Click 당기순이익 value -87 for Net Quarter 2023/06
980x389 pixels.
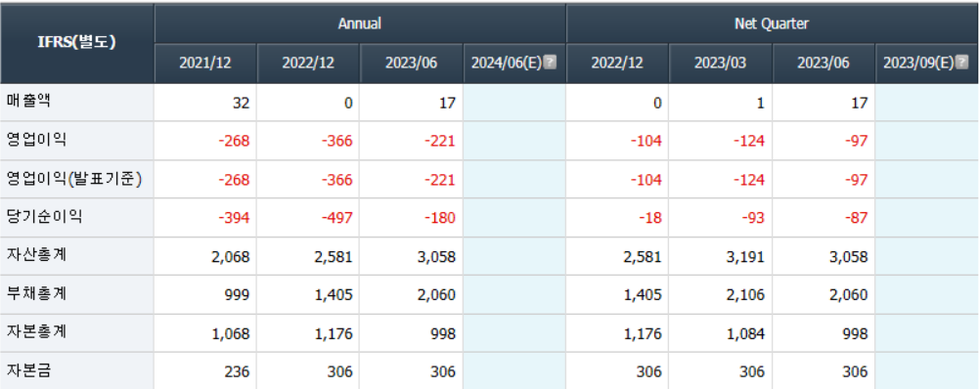coord(856,219)
